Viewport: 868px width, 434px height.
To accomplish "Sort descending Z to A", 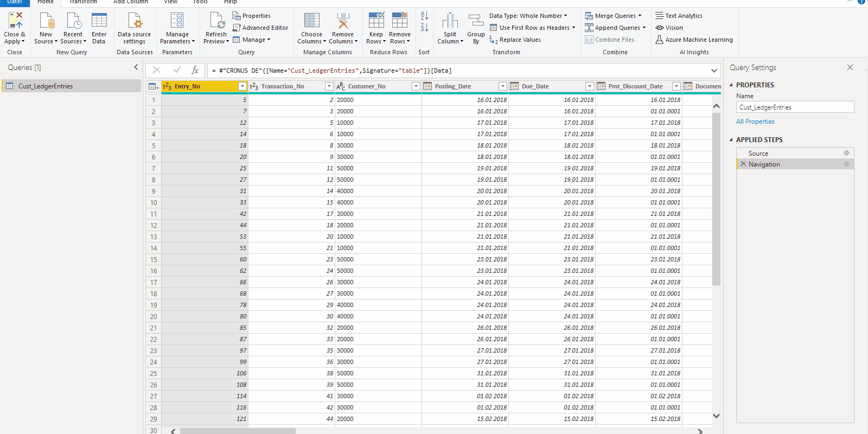I will (x=424, y=27).
